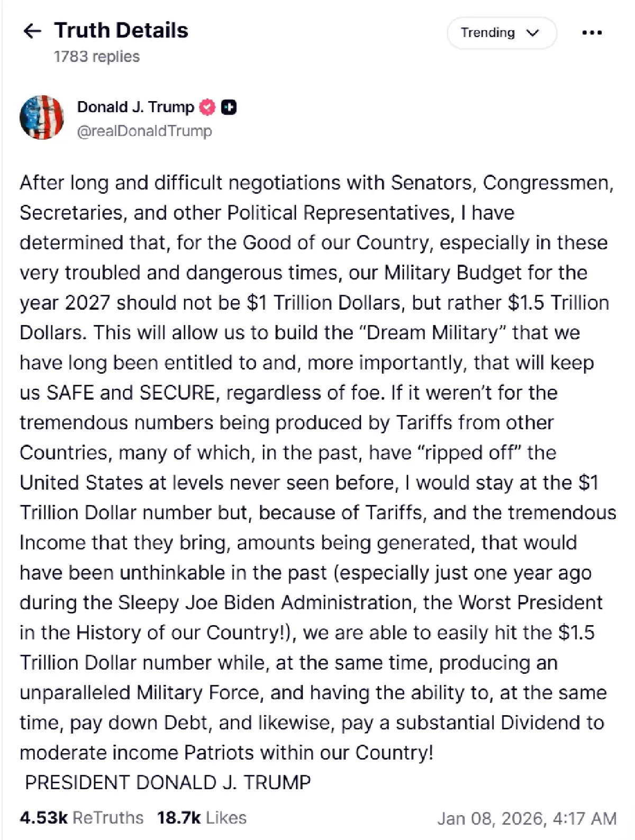The height and width of the screenshot is (840, 635).
Task: Click the words SAFE and SECURE
Action: (131, 393)
